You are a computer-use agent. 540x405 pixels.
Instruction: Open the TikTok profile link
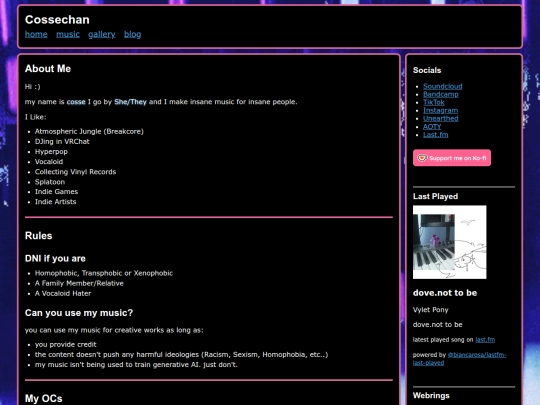coord(434,102)
